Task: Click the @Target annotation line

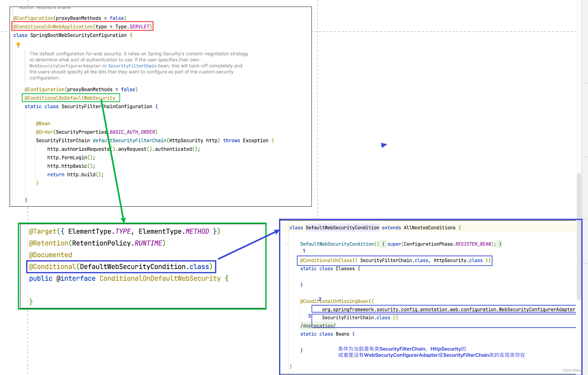Action: (x=125, y=232)
